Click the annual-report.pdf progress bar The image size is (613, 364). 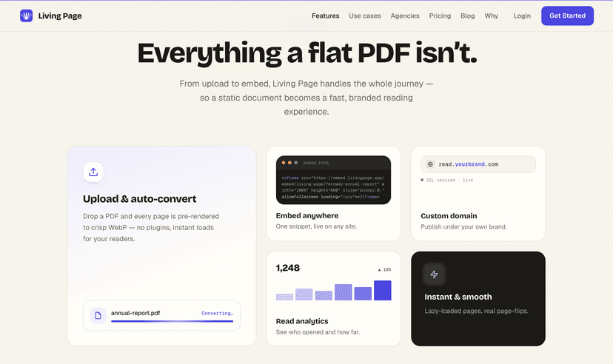(172, 321)
